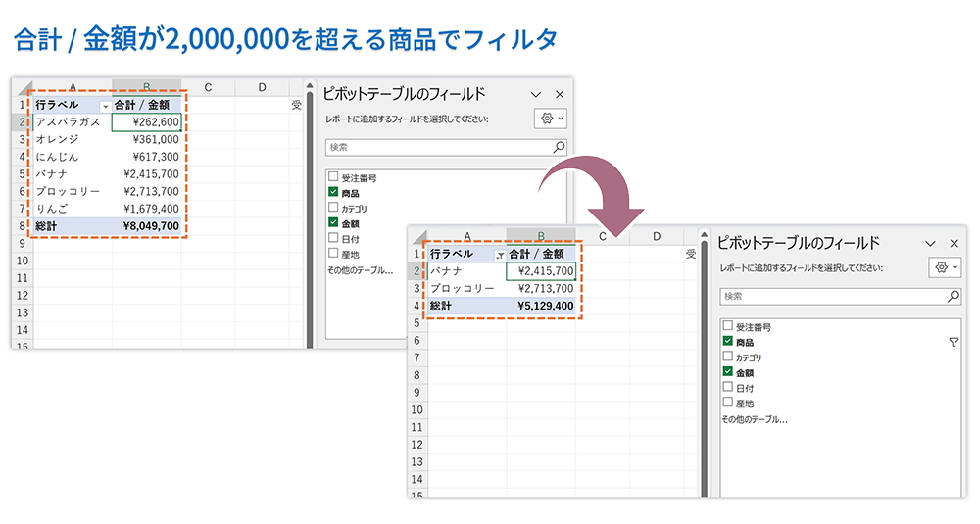
Task: Close the right PivotTable fields pane
Action: coord(955,243)
